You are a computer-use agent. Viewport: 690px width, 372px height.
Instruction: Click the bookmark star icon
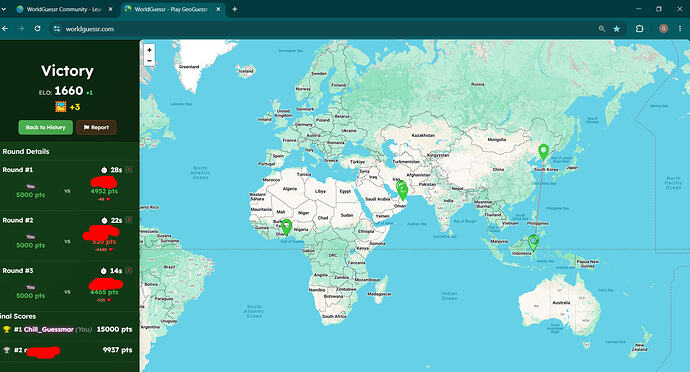pos(617,29)
